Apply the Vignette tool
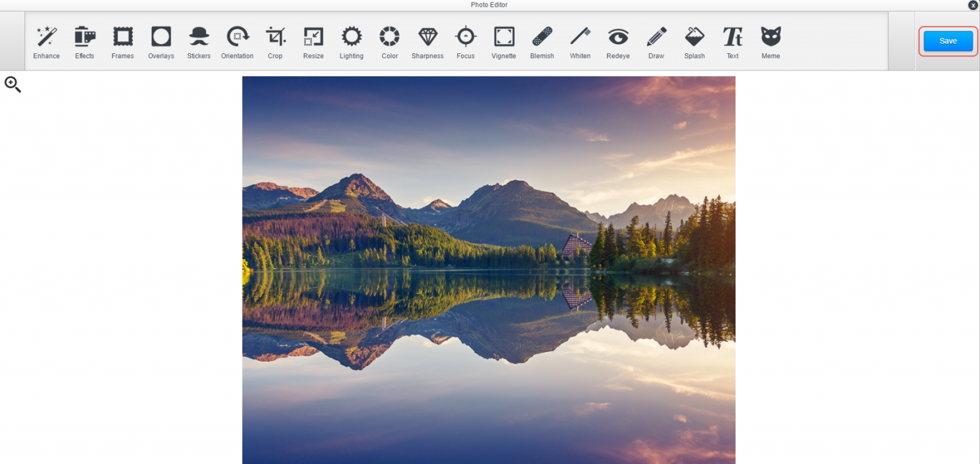This screenshot has width=980, height=464. click(x=504, y=42)
